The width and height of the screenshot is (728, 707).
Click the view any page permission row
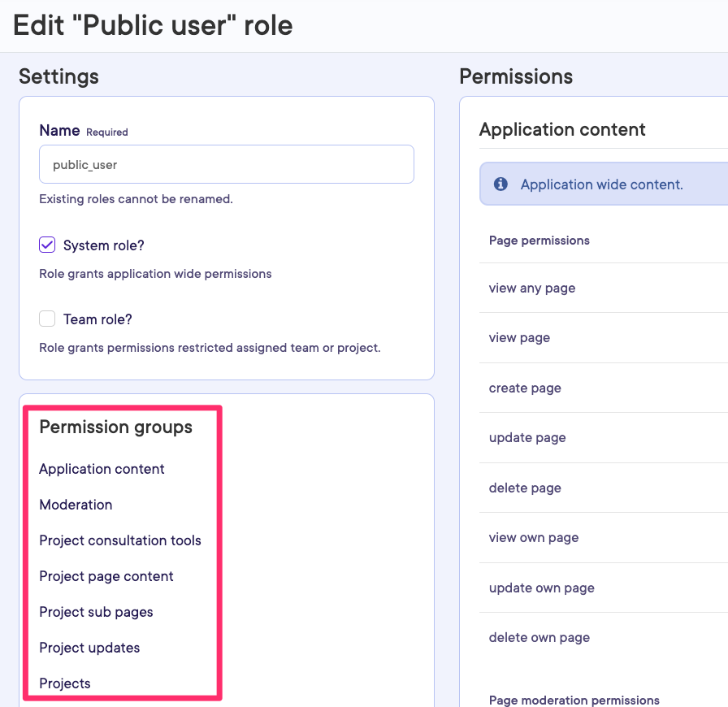click(x=532, y=288)
